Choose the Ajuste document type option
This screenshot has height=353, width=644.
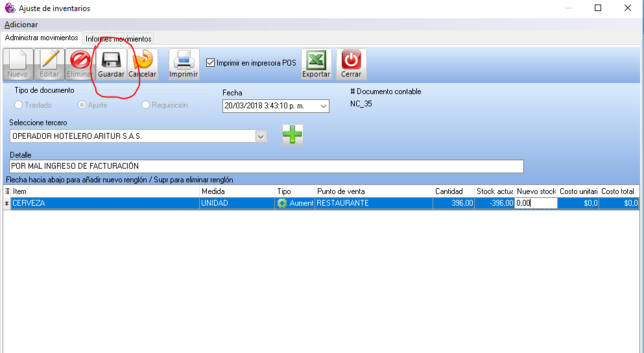point(82,105)
